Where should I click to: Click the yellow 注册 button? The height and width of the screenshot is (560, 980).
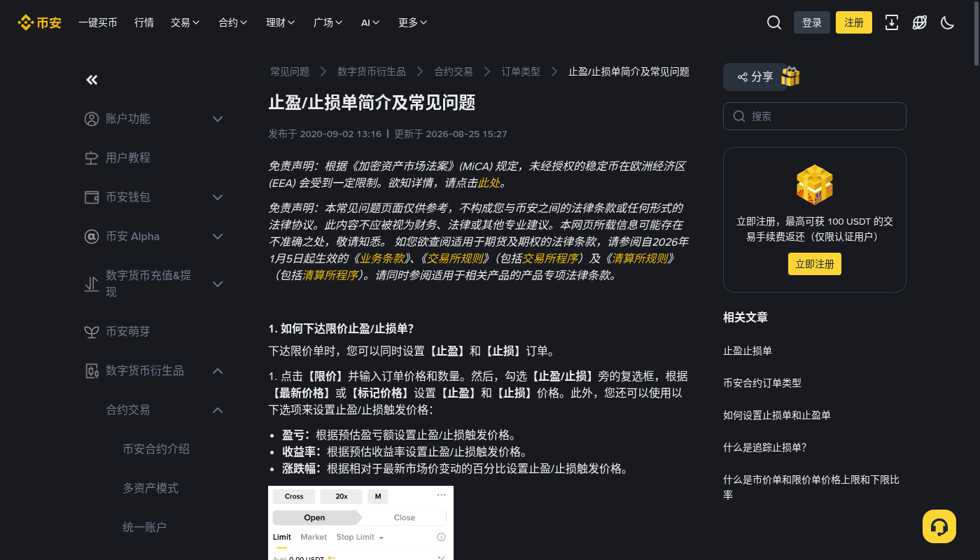point(854,22)
